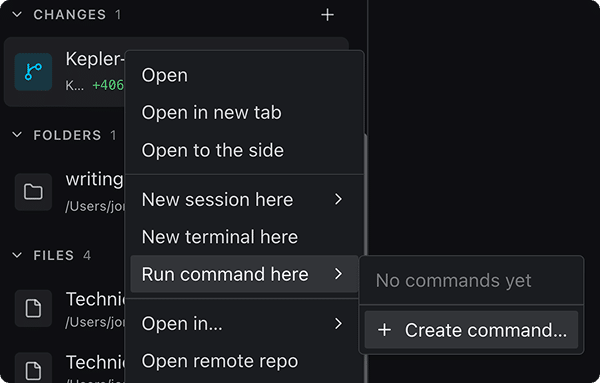
Task: Collapse the CHANGES section chevron
Action: pos(17,15)
